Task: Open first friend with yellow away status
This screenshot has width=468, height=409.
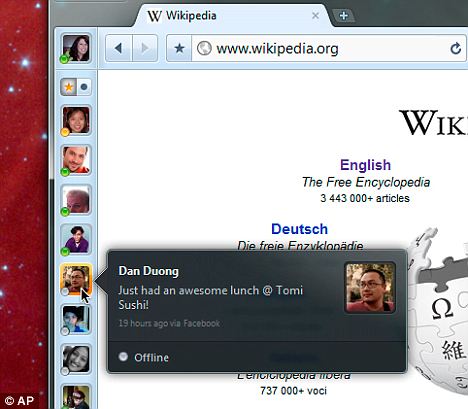Action: [x=76, y=120]
